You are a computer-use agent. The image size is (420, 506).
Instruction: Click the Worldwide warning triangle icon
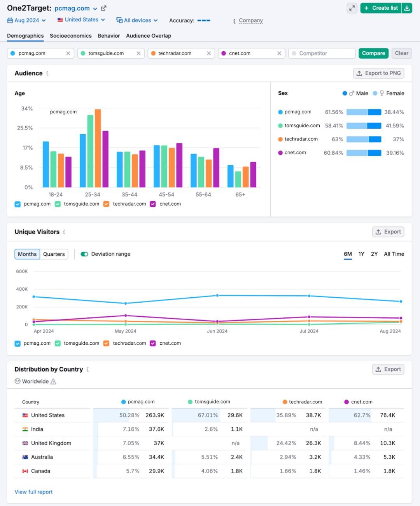pos(53,381)
